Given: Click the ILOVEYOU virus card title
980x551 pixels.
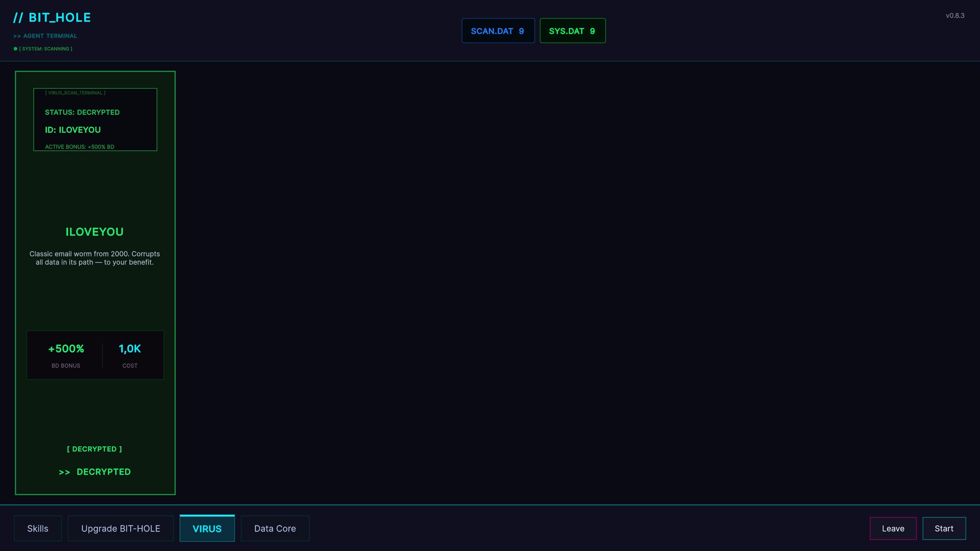Looking at the screenshot, I should point(95,232).
